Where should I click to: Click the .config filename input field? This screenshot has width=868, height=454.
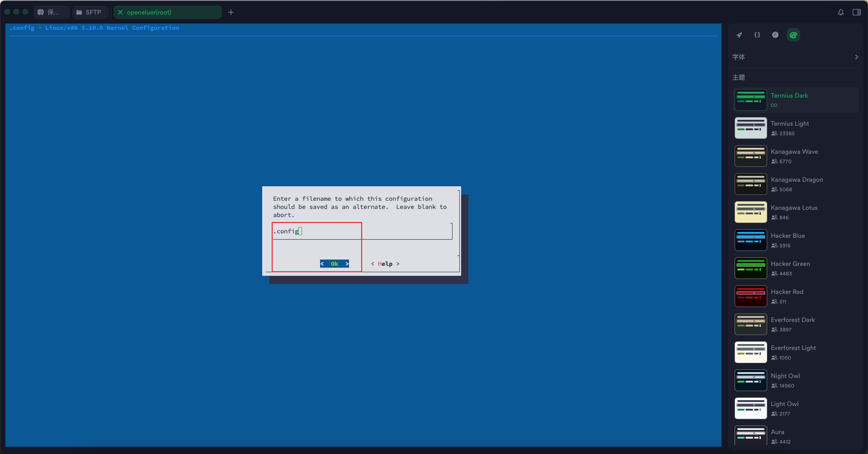click(362, 231)
